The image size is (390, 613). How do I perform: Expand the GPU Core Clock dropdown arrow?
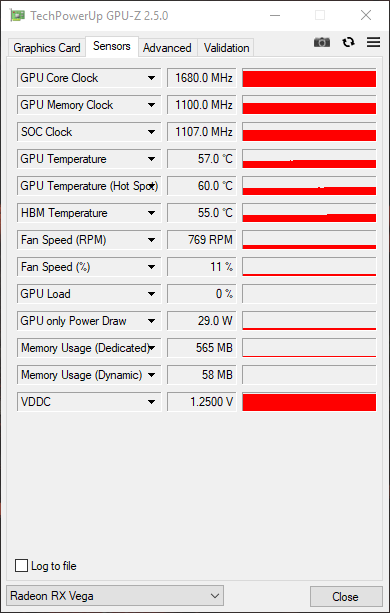(152, 78)
